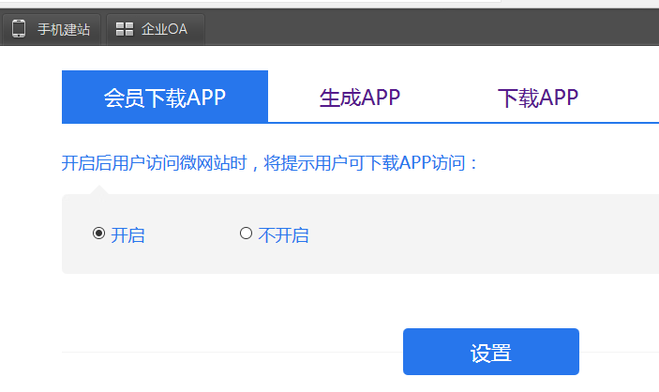Switch to the 生成APP tab
The height and width of the screenshot is (392, 659).
[x=360, y=97]
